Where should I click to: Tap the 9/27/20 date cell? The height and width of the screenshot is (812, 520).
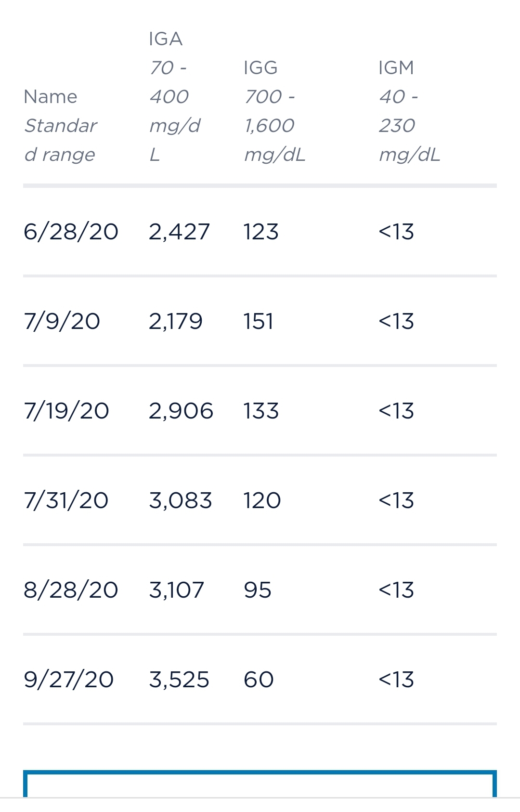69,680
